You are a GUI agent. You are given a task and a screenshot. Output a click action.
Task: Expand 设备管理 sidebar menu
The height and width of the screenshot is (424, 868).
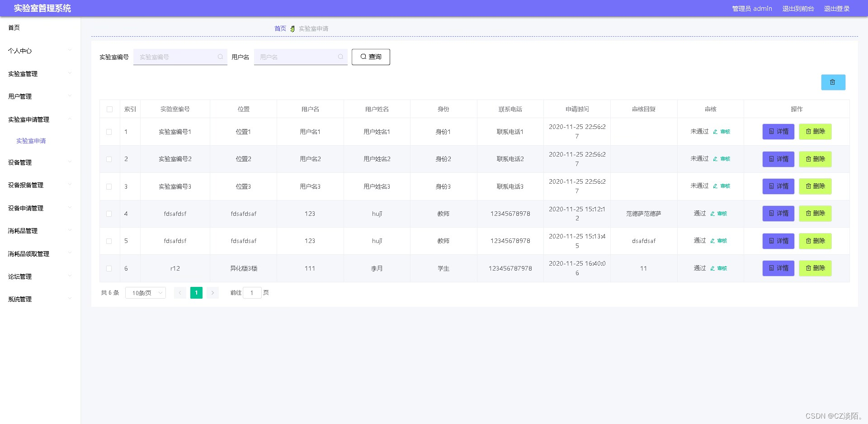pos(40,162)
